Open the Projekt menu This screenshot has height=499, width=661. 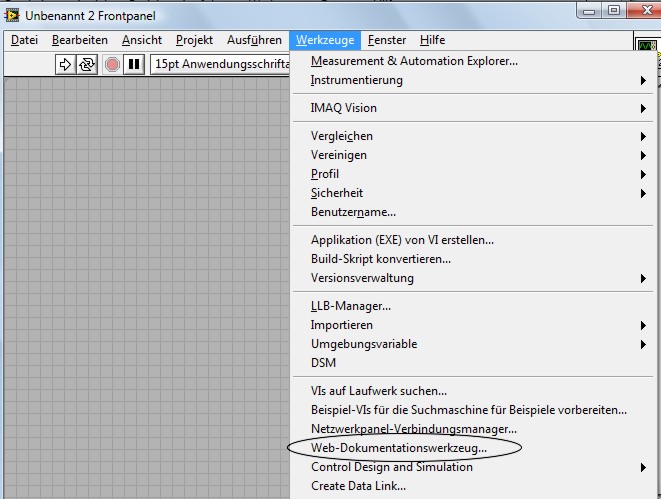(x=194, y=40)
